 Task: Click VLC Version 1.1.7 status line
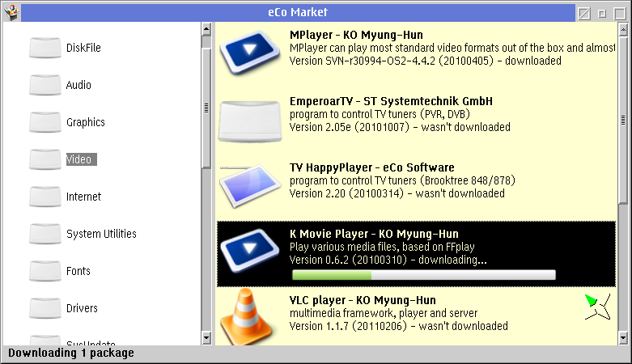[399, 326]
